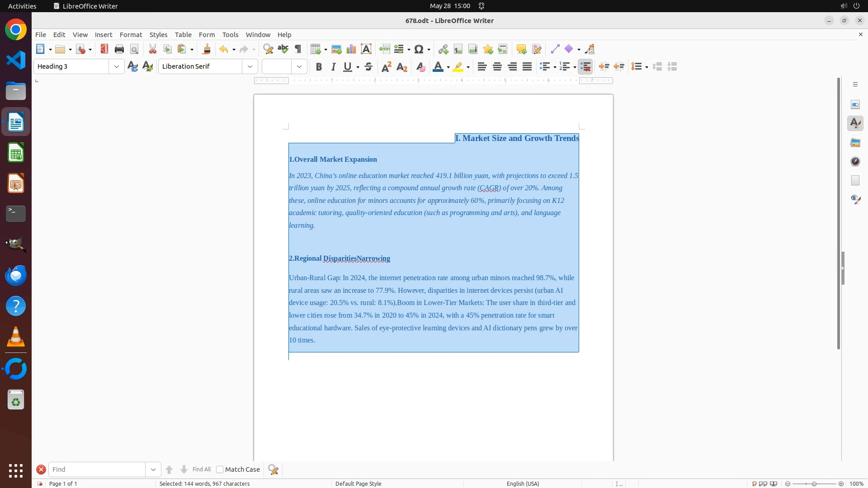Open the Format menu
Viewport: 868px width, 488px height.
[131, 35]
